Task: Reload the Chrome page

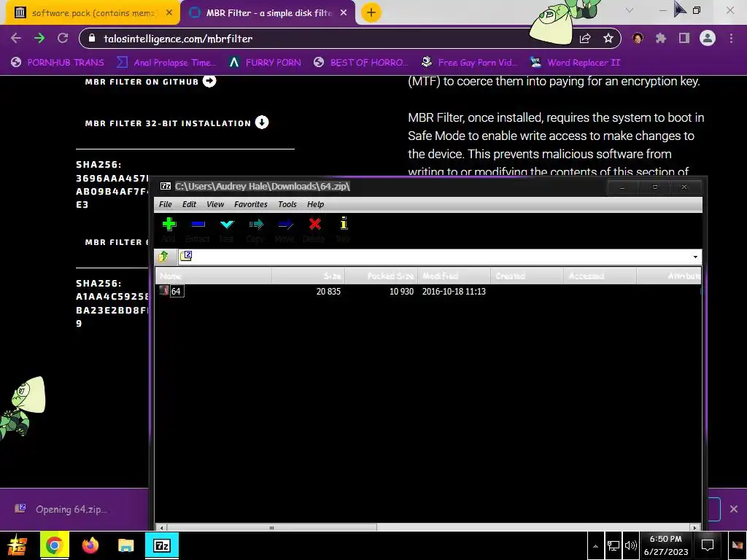Action: 63,39
